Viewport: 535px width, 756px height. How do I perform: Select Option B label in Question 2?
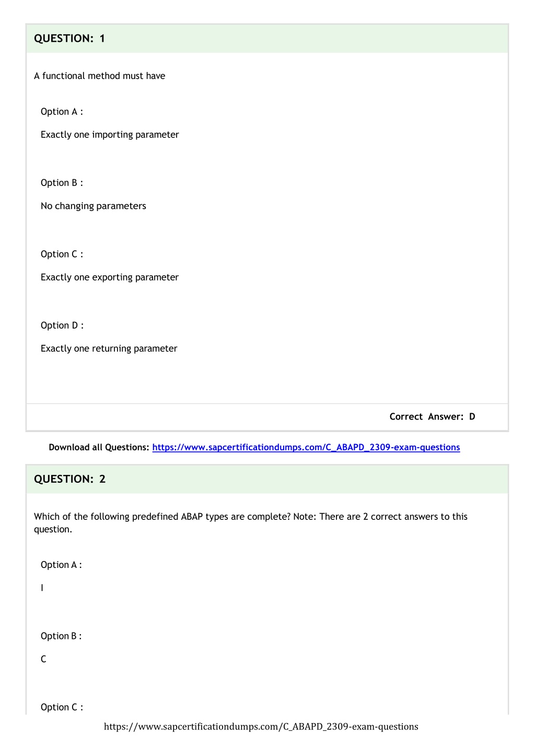point(61,636)
